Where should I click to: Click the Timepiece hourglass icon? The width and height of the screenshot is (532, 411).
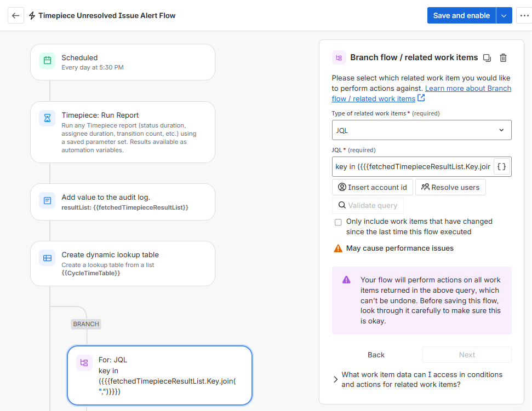click(47, 118)
